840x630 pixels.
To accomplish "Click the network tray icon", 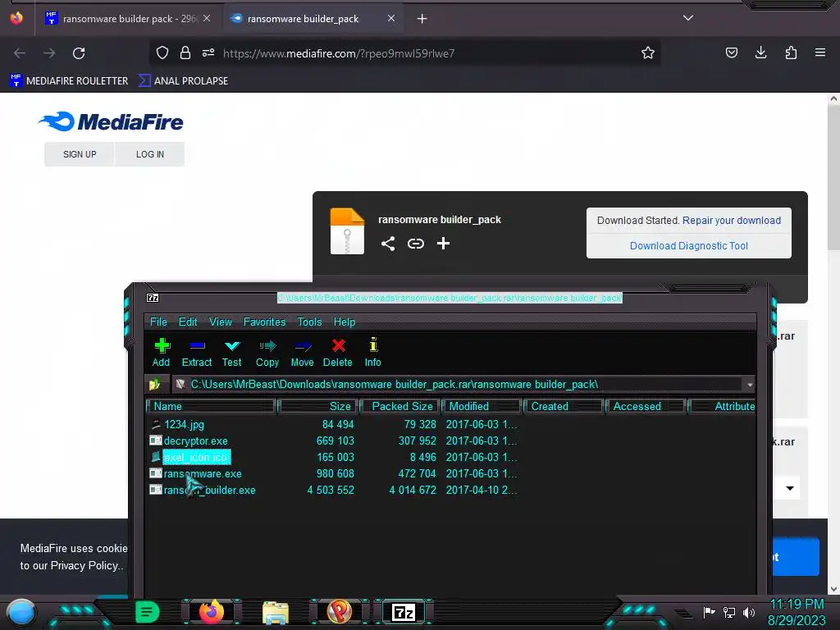I will click(x=729, y=612).
